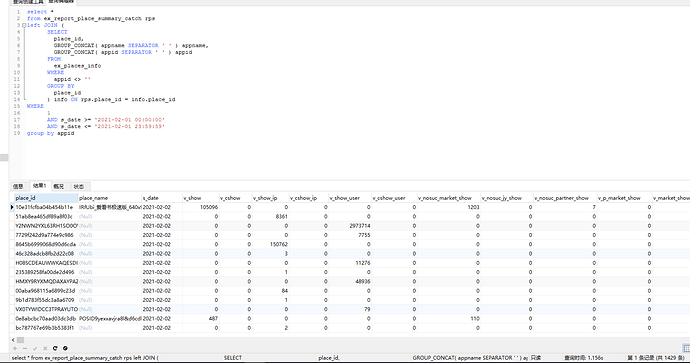
Task: Click the 查询时间 1.156s status text
Action: click(x=584, y=358)
